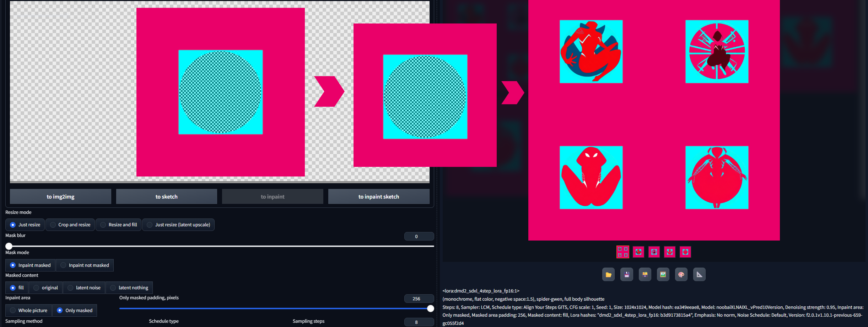Screen dimensions: 868x327
Task: Click the 'to inpaint' button
Action: point(273,196)
